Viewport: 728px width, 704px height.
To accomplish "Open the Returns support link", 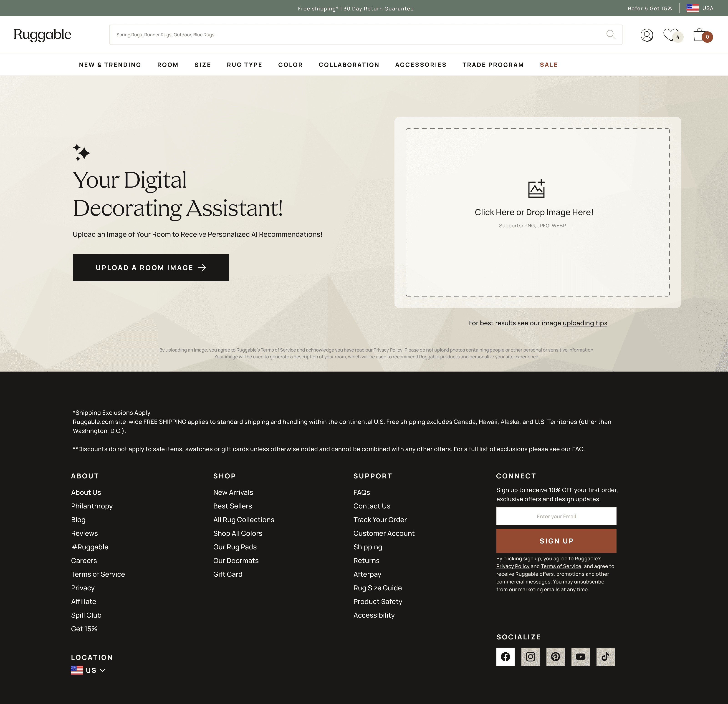I will (x=366, y=560).
